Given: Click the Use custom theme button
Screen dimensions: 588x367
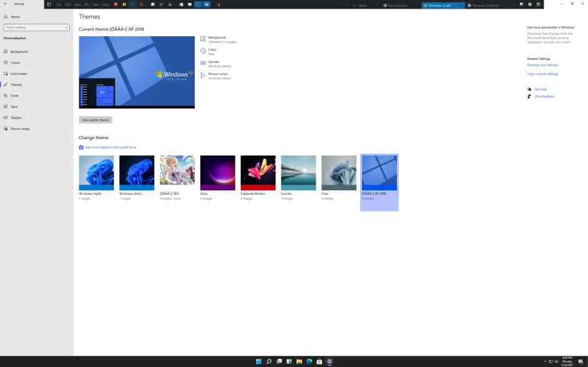Looking at the screenshot, I should (x=96, y=120).
